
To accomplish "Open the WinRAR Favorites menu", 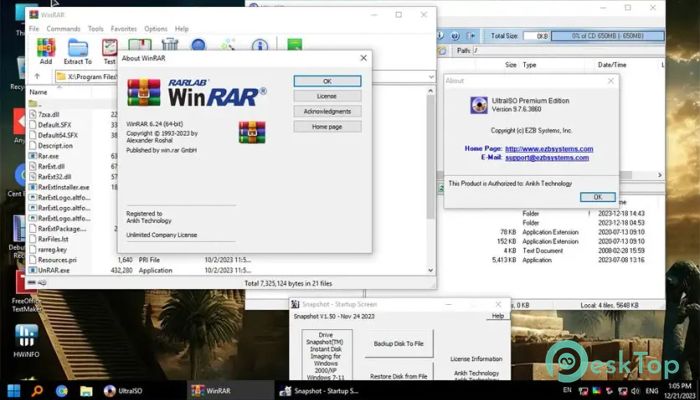I will tap(124, 29).
